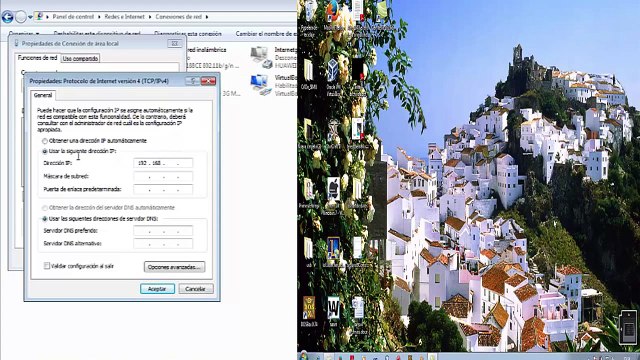Click Deshabilitar este dispositivo de red command
The width and height of the screenshot is (640, 360).
(x=97, y=33)
